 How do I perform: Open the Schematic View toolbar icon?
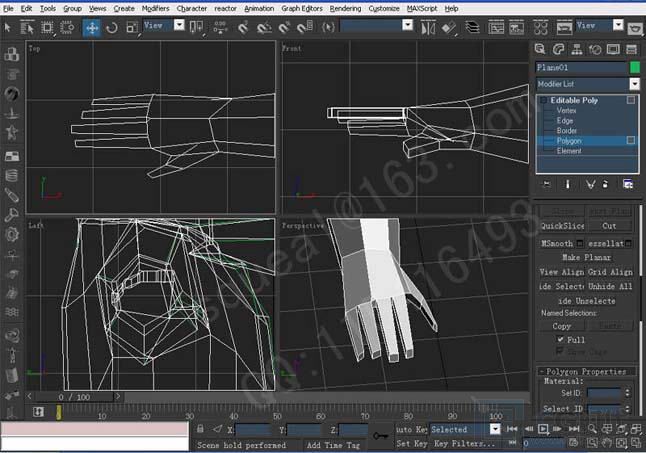pyautogui.click(x=516, y=28)
